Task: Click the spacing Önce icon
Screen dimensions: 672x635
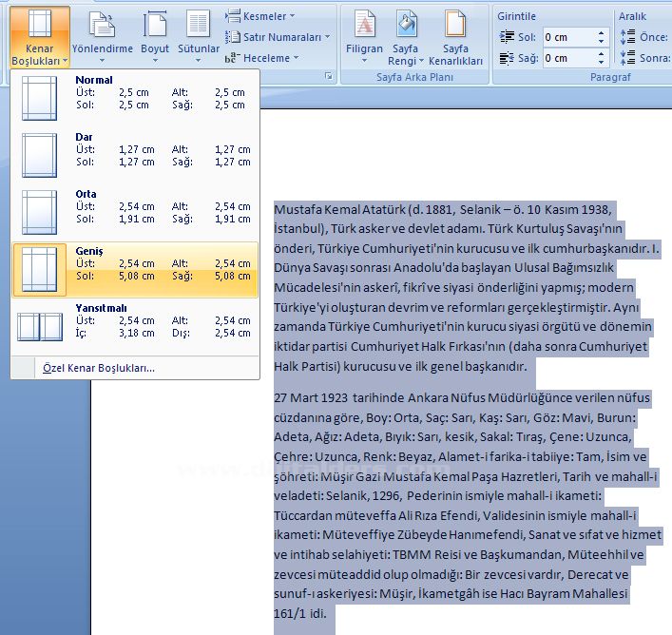Action: (628, 37)
